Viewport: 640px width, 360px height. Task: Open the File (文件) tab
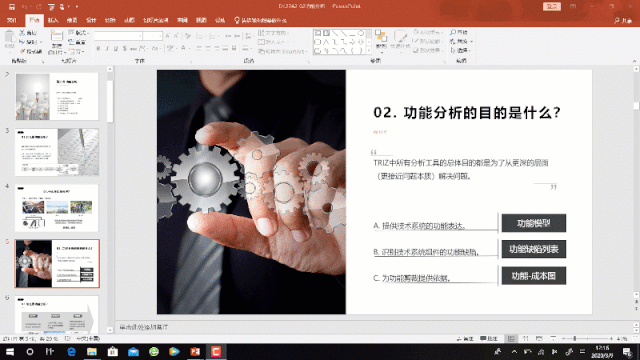[12, 20]
